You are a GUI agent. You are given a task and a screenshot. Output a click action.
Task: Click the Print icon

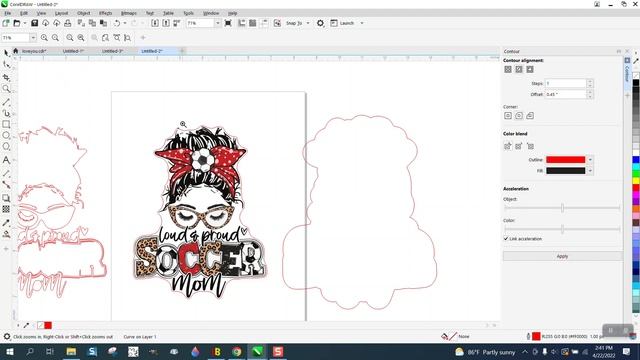tap(68, 23)
